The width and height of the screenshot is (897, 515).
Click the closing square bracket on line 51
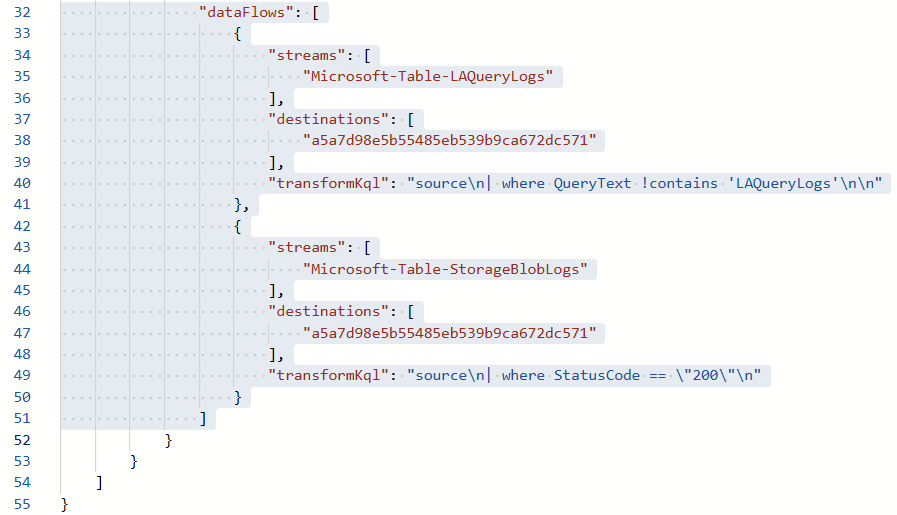pyautogui.click(x=203, y=418)
